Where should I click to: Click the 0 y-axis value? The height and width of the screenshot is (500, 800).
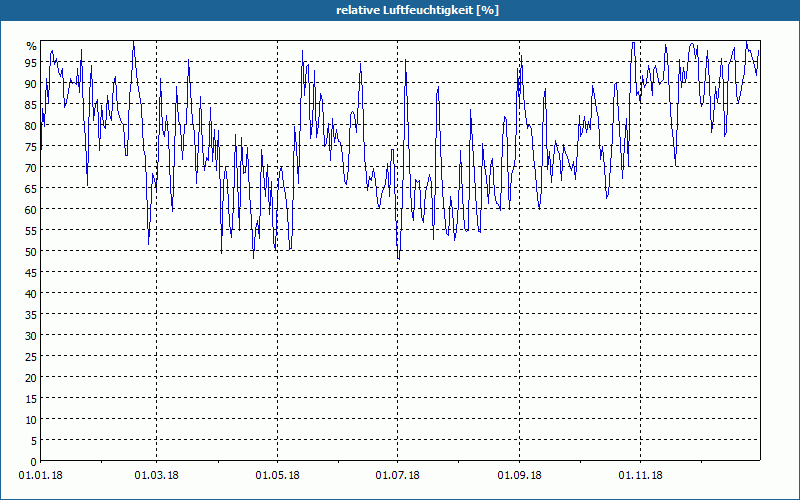(34, 462)
